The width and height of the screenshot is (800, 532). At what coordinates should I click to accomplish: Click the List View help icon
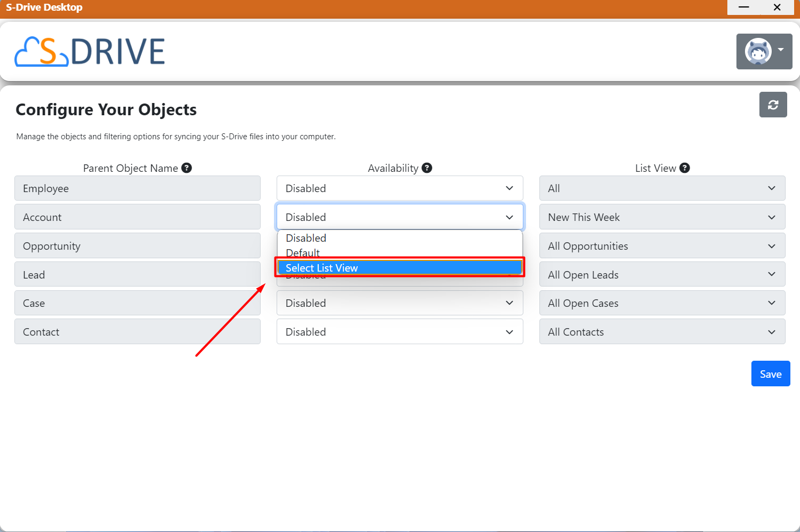pyautogui.click(x=685, y=168)
